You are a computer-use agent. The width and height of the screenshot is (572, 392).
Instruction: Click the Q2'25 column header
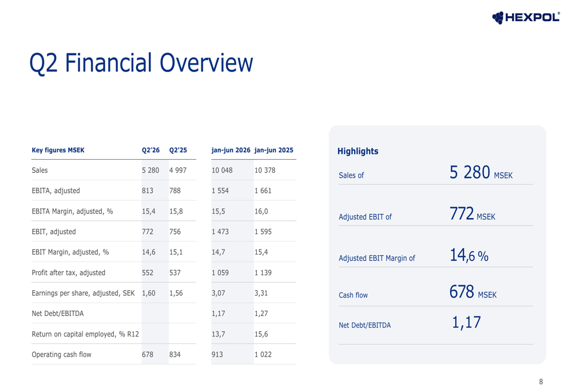178,150
